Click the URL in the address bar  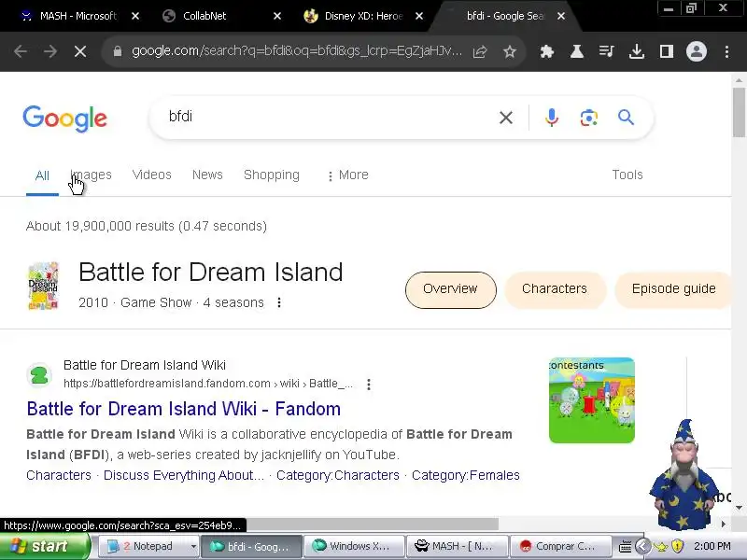[296, 51]
